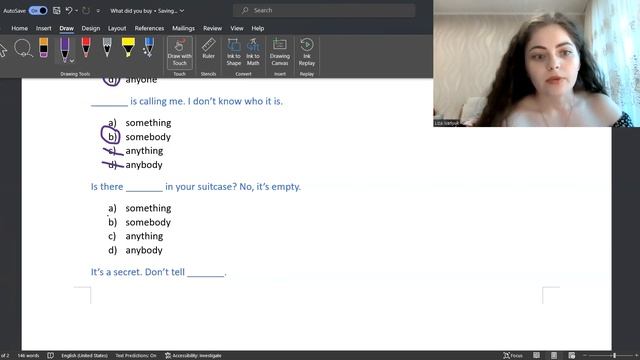Click the Save icon in title bar

(x=57, y=11)
